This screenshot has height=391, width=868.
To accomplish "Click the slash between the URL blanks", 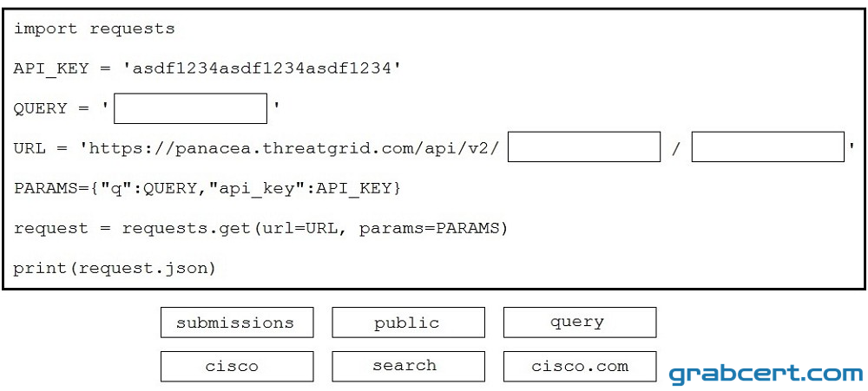I will click(676, 149).
